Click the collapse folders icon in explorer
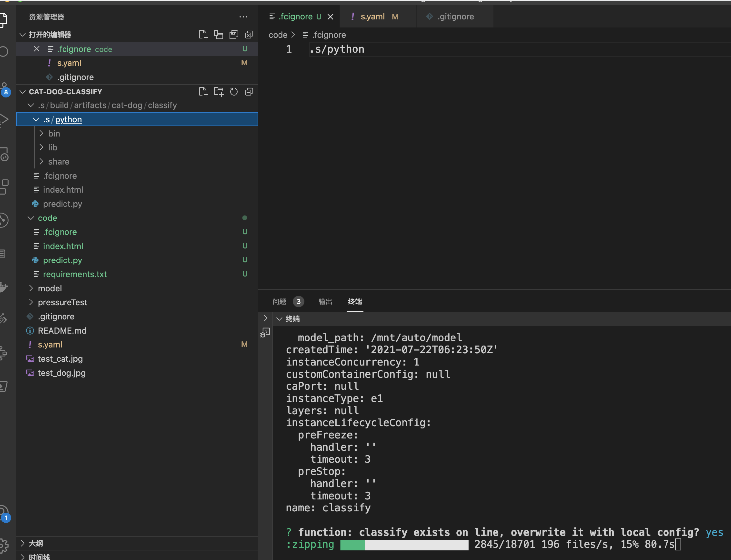Viewport: 731px width, 560px height. pos(249,91)
